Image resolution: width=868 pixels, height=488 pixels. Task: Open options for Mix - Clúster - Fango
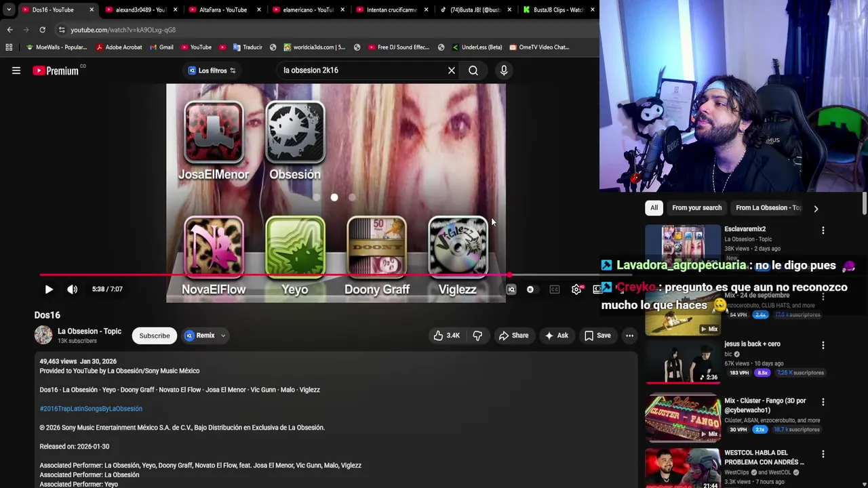[x=823, y=403]
